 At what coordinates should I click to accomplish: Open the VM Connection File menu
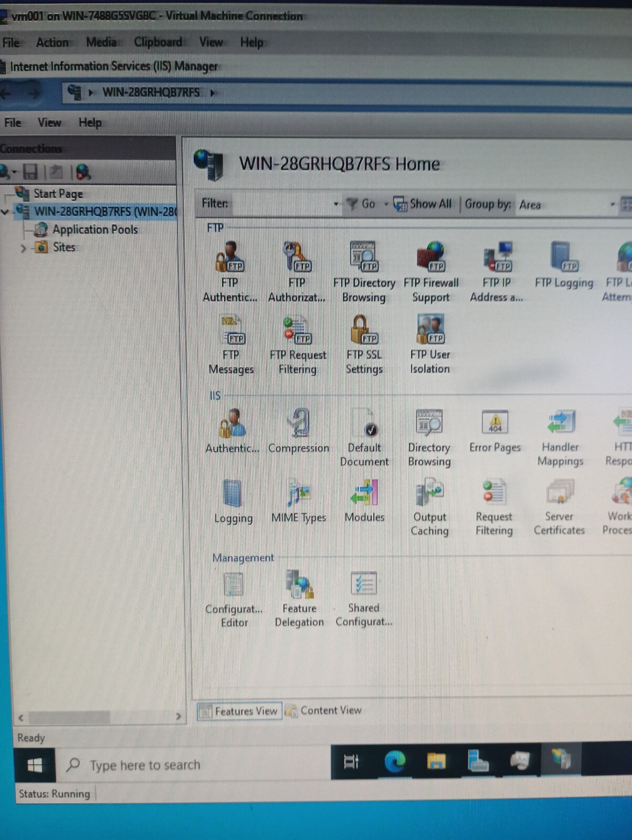click(x=10, y=43)
